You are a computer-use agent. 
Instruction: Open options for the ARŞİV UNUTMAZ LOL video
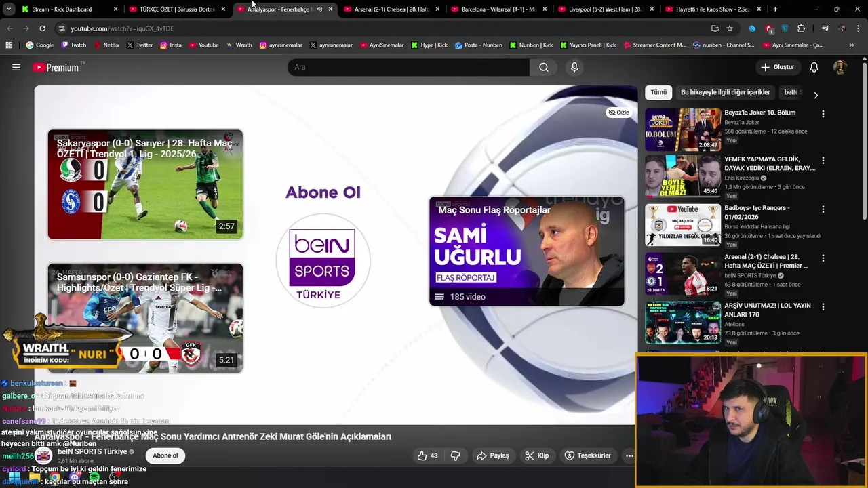(823, 307)
